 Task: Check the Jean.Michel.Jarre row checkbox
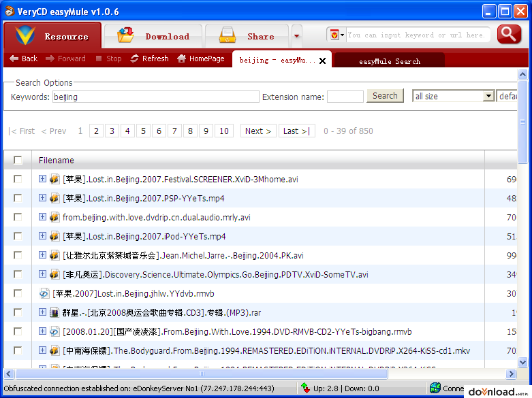click(x=18, y=255)
